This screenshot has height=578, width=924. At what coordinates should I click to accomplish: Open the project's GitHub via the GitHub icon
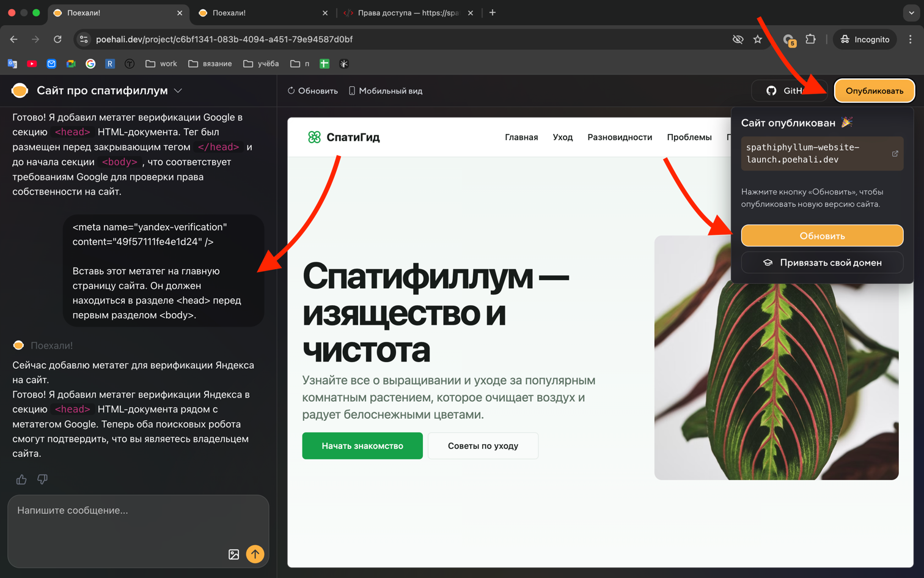[x=771, y=91]
